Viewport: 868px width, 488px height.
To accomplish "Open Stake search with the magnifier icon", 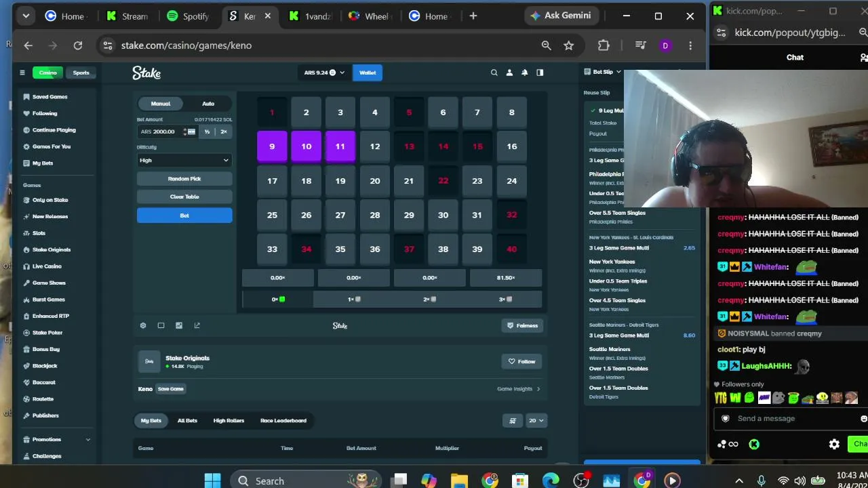I will (x=494, y=73).
